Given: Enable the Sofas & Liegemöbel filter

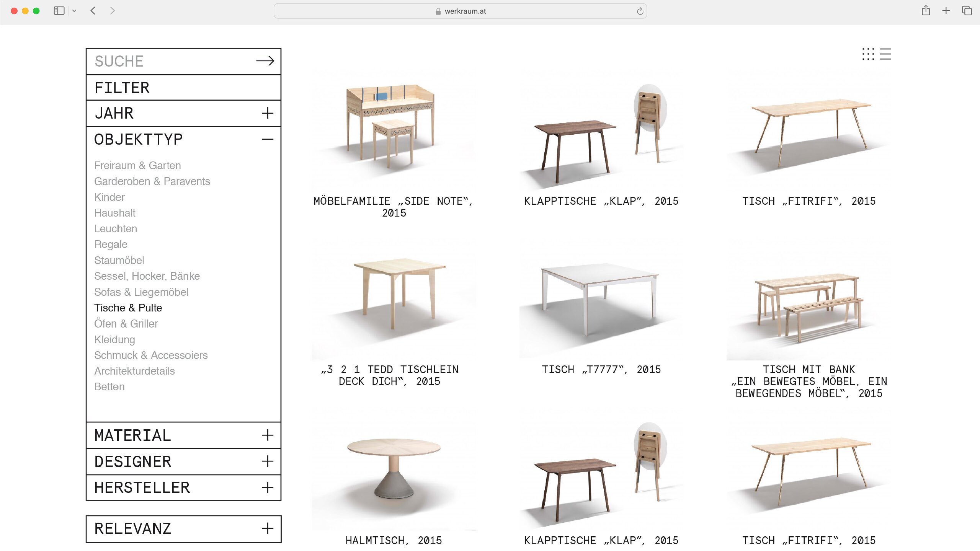Looking at the screenshot, I should (141, 292).
